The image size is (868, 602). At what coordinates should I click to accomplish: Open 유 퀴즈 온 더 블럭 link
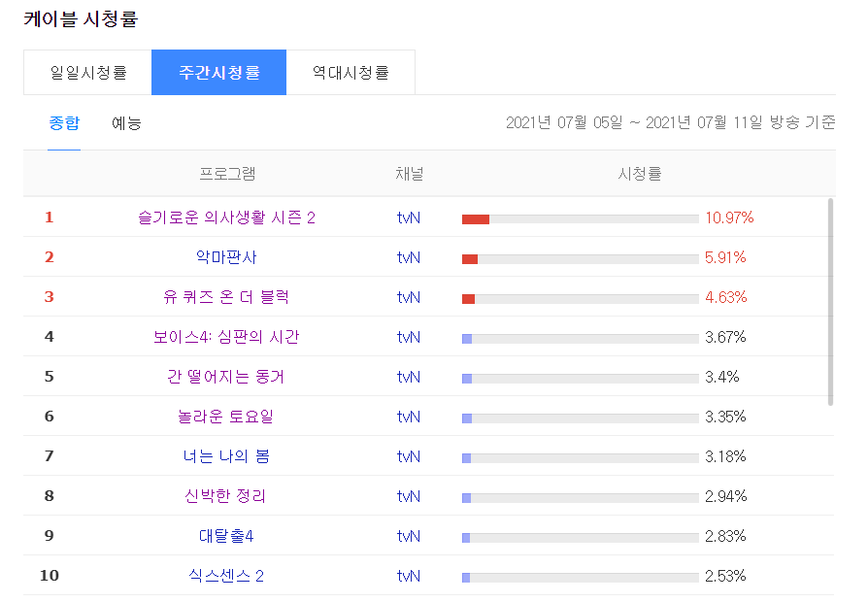[226, 297]
